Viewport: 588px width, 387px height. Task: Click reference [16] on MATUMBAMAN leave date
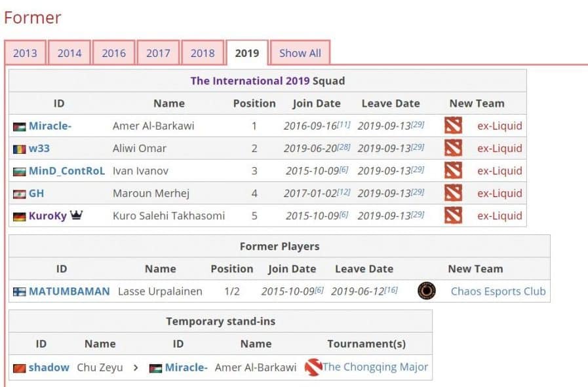[x=391, y=289]
